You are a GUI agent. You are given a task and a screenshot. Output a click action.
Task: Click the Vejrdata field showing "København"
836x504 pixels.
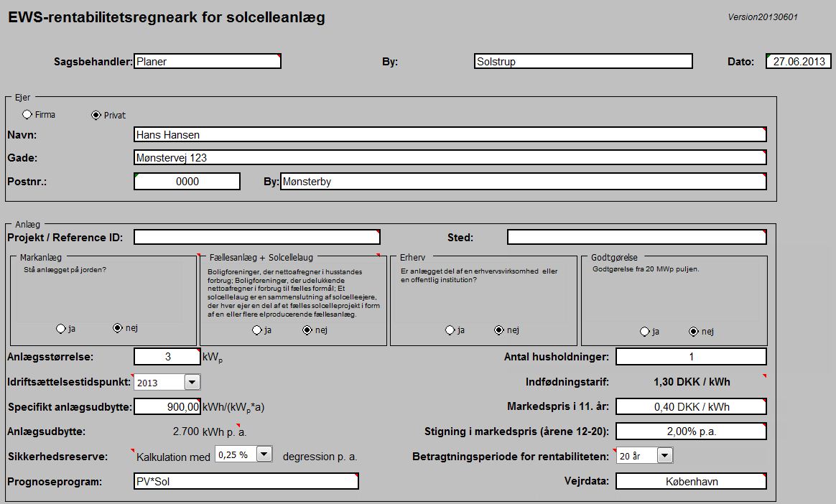tap(690, 481)
